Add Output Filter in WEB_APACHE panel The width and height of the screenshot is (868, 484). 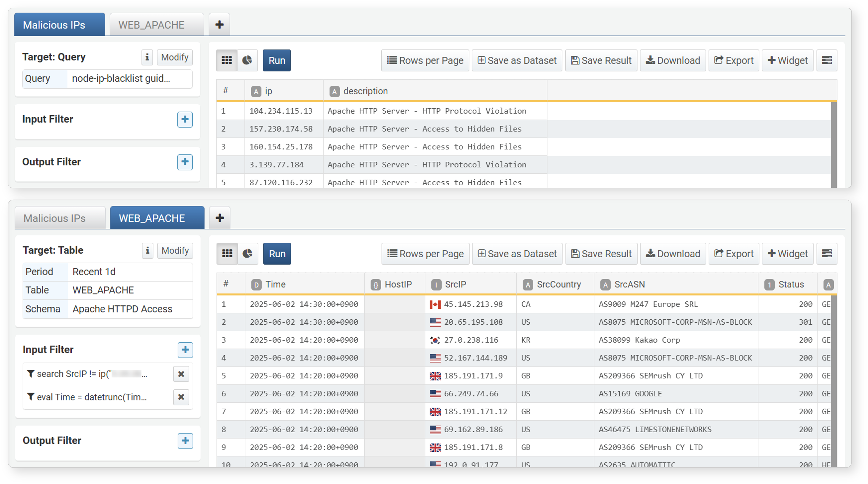click(x=185, y=441)
